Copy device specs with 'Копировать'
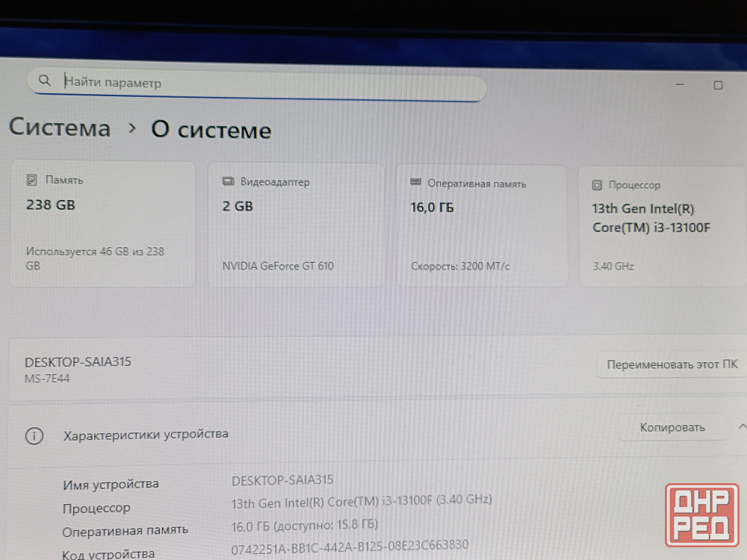 coord(672,427)
